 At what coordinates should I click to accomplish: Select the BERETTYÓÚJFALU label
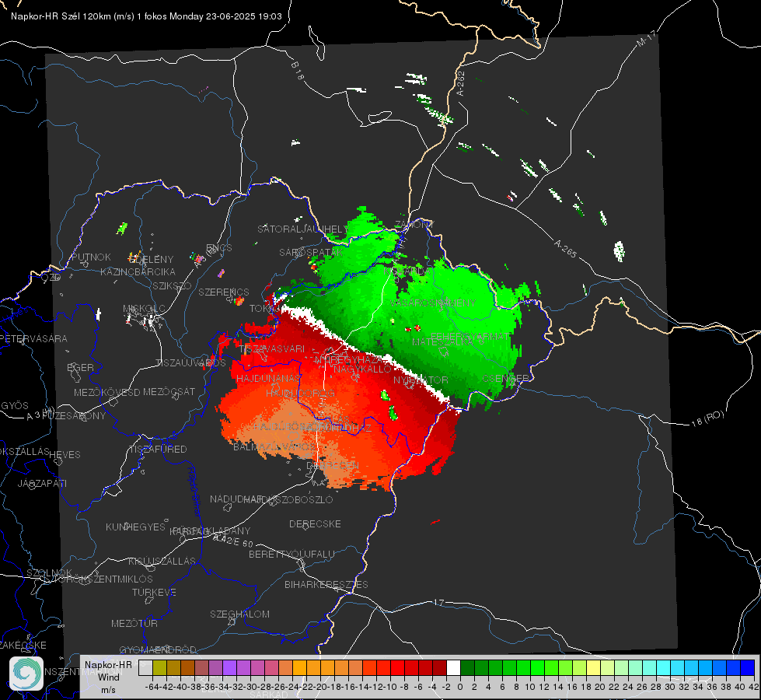[x=291, y=554]
